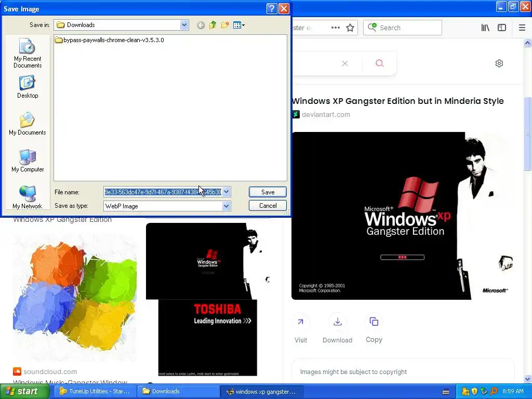Open My Recent Documents in Save dialog
Screen dimensions: 532x399
(x=28, y=53)
